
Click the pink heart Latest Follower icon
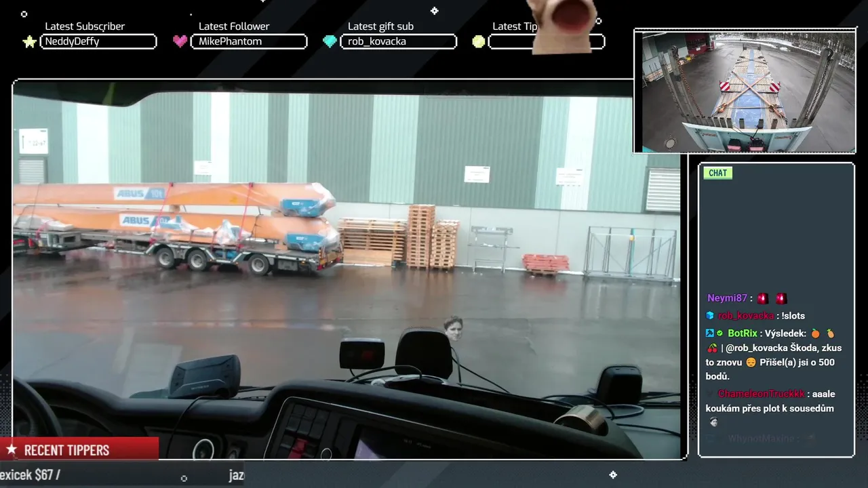(x=180, y=41)
